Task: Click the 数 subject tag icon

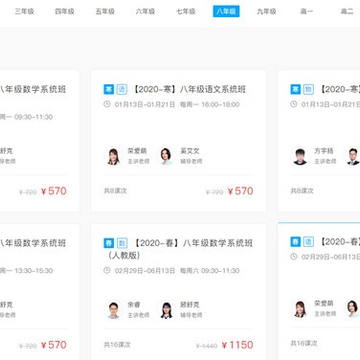Action: point(122,243)
